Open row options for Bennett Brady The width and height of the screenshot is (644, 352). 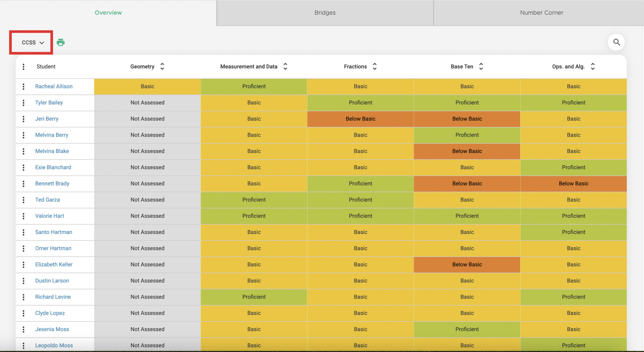point(24,184)
